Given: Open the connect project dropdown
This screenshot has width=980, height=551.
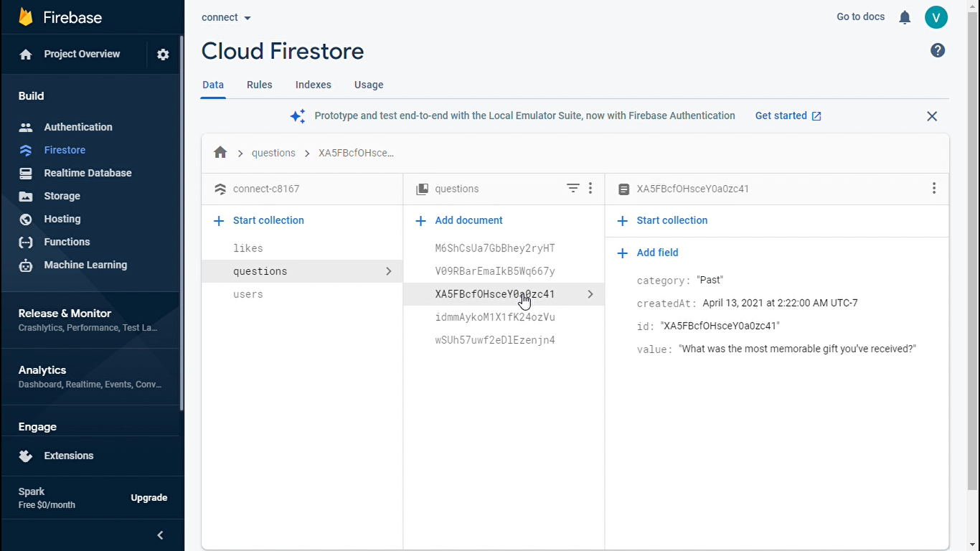Looking at the screenshot, I should (x=226, y=17).
